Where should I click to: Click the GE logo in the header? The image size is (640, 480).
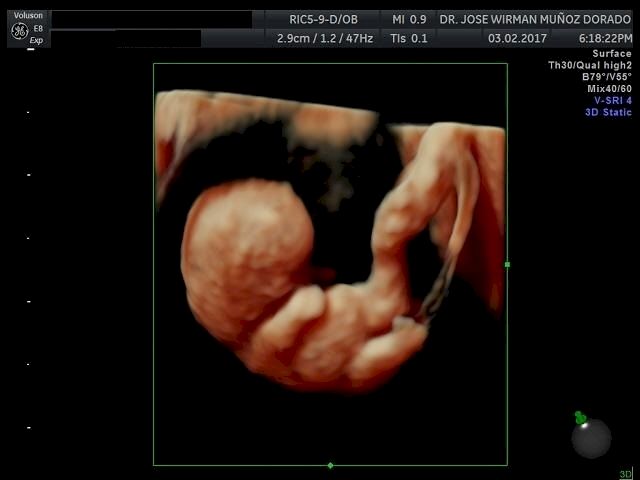coord(18,31)
